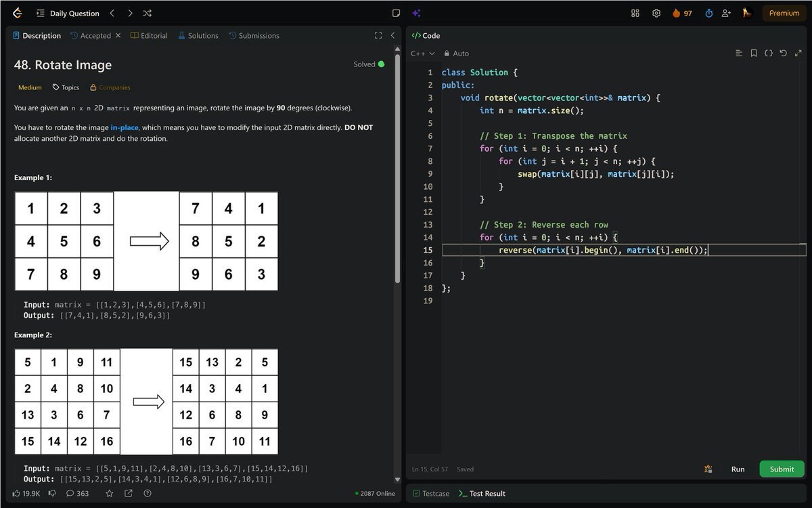Open the layout grid icon
Image resolution: width=812 pixels, height=508 pixels.
pyautogui.click(x=635, y=13)
